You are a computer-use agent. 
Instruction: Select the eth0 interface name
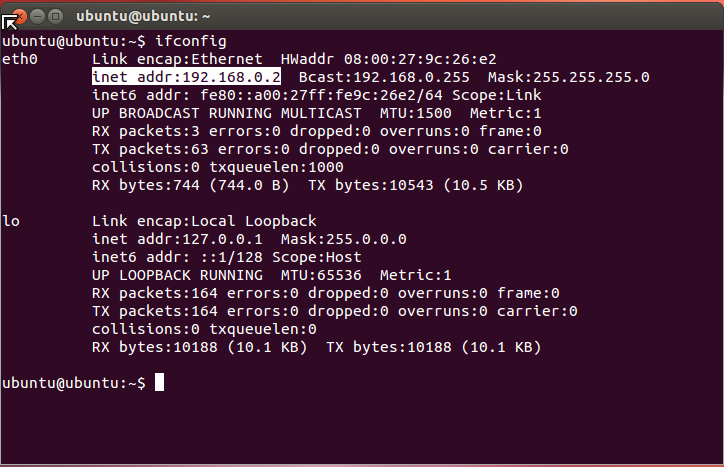coord(20,59)
